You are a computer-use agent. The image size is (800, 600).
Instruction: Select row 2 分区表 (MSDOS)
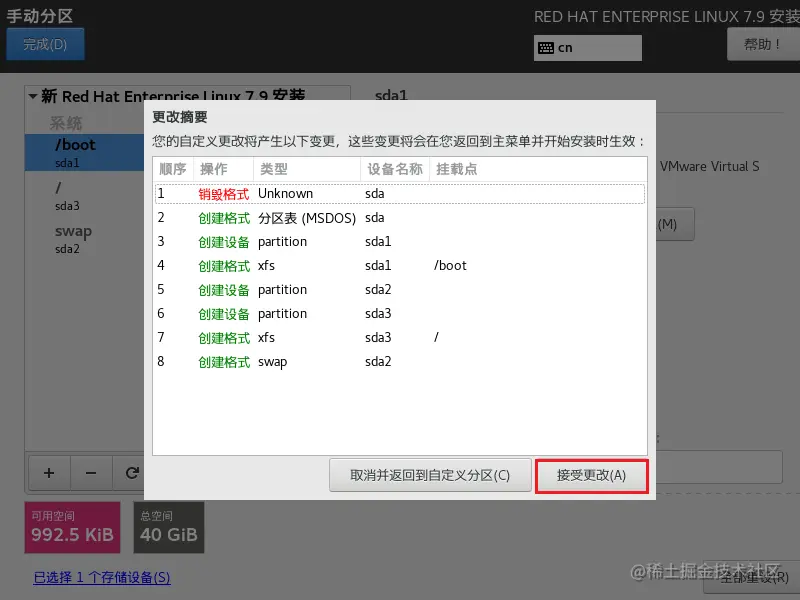(400, 218)
